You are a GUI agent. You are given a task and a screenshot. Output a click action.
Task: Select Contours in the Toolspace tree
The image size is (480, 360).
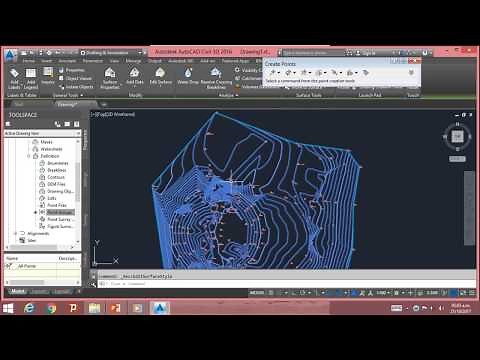(x=52, y=177)
